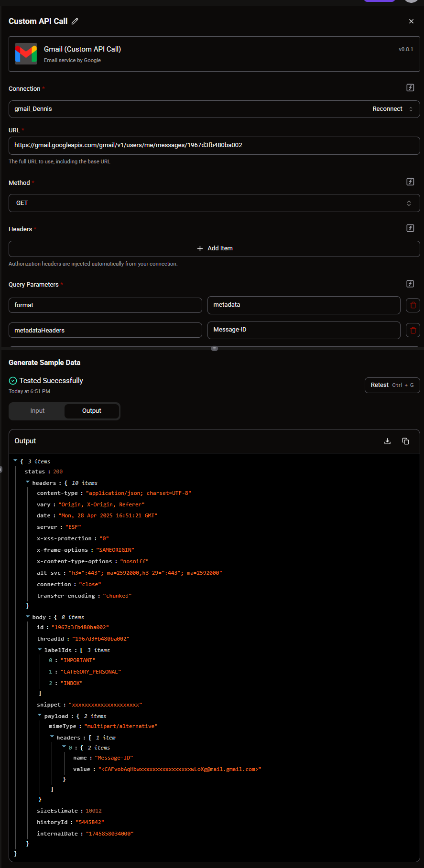
Task: Switch to the Input tab
Action: pyautogui.click(x=37, y=411)
